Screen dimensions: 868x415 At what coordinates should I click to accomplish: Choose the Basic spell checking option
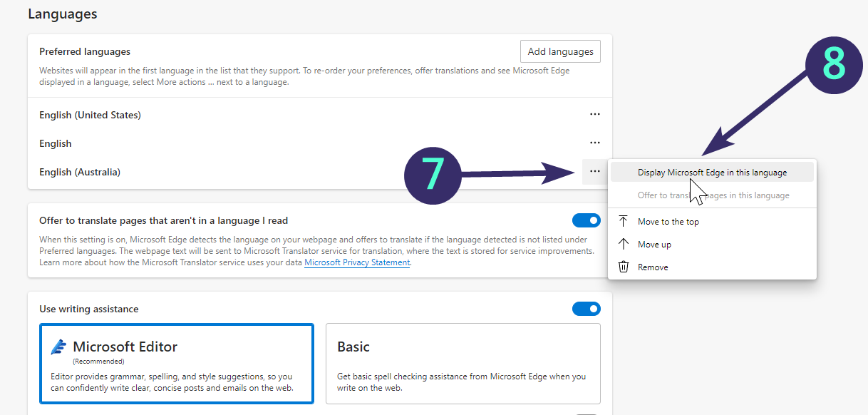[x=463, y=364]
